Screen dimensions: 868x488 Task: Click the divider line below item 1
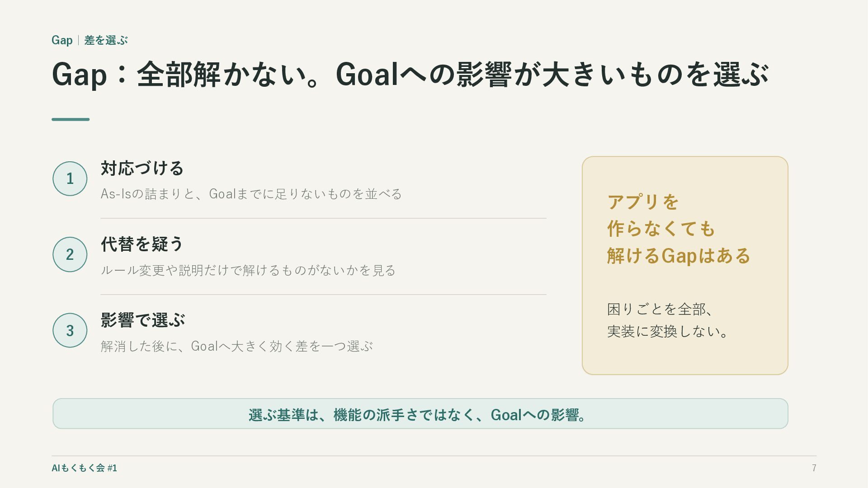[323, 218]
